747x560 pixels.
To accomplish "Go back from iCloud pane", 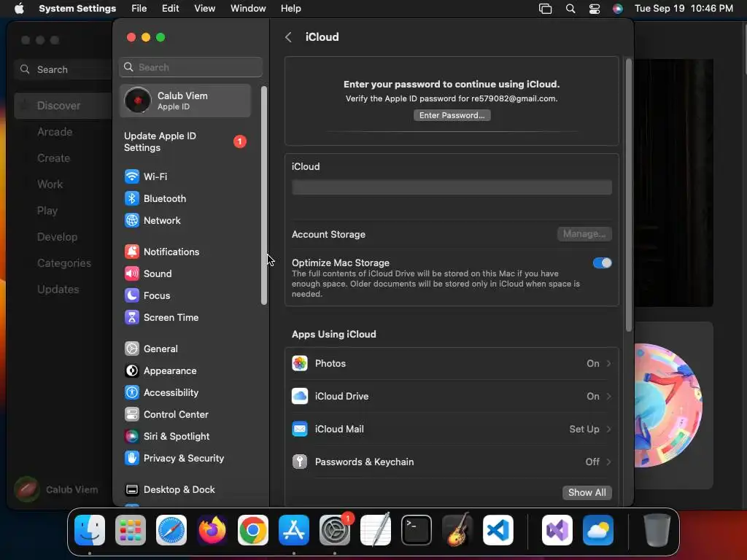I will coord(288,37).
